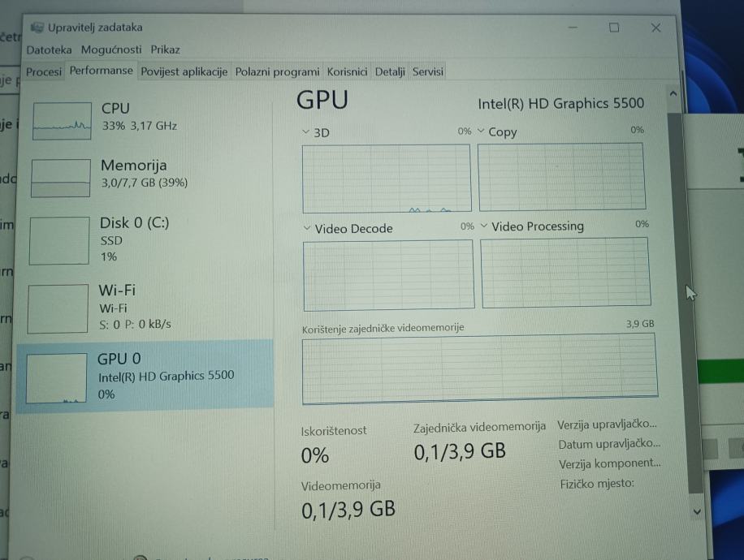The height and width of the screenshot is (560, 744).
Task: Select the CPU performance graph thumbnail
Action: coord(62,121)
